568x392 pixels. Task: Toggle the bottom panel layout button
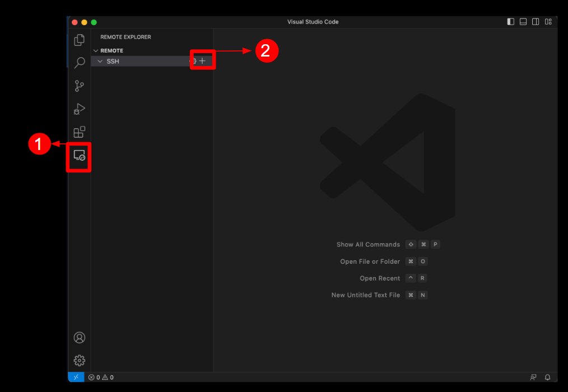523,22
